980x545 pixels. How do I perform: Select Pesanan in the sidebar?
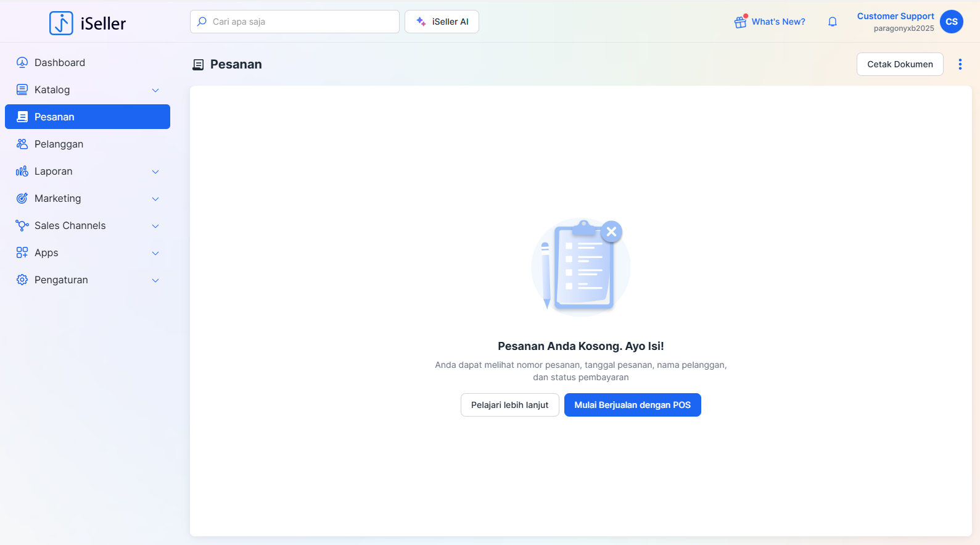(x=88, y=117)
